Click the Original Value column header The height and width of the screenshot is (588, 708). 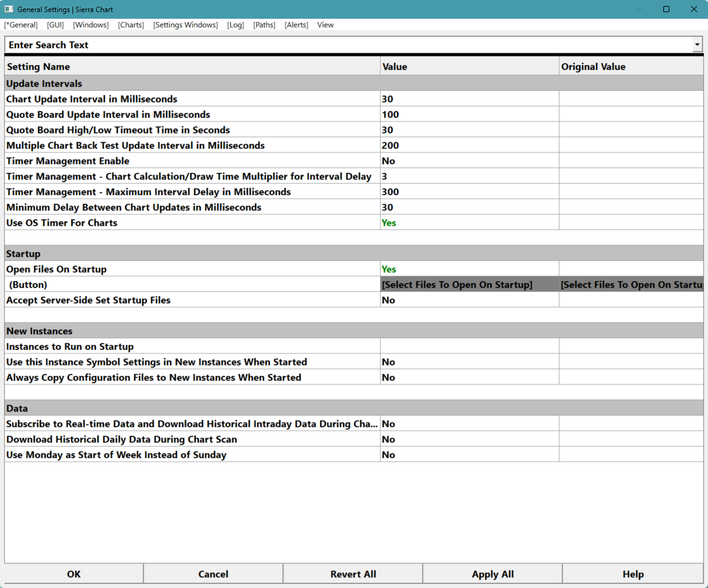(631, 67)
